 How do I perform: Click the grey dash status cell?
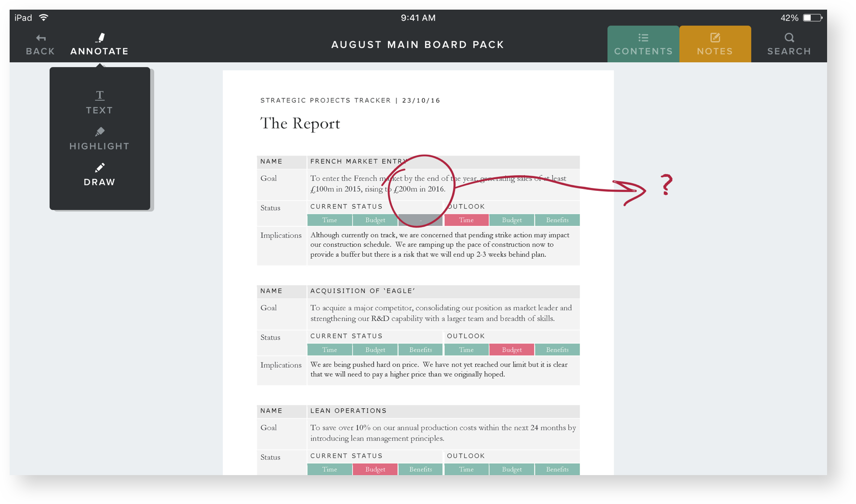click(420, 220)
